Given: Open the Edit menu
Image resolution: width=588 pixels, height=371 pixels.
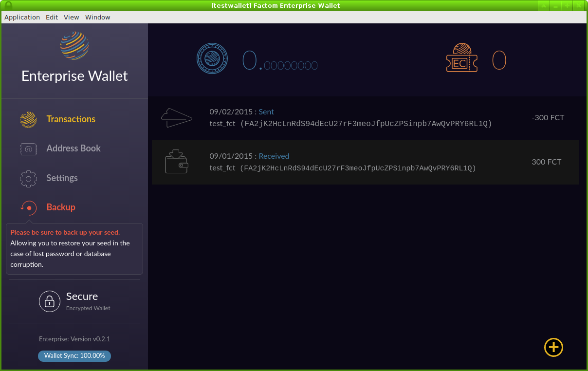Looking at the screenshot, I should pos(52,17).
